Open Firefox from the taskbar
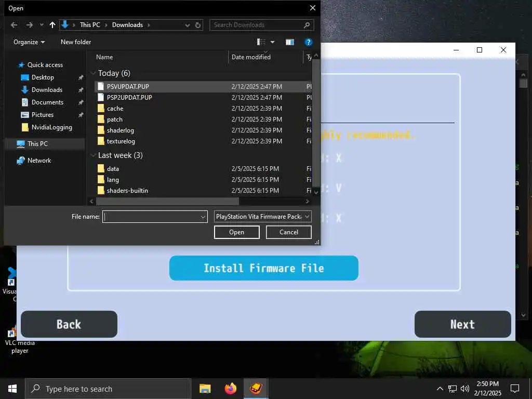This screenshot has width=532, height=399. point(230,389)
